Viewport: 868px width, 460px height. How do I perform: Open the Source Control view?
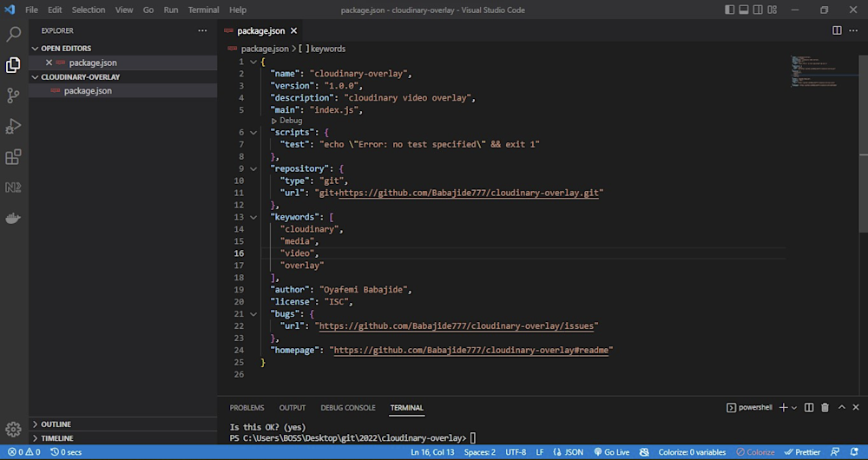13,95
